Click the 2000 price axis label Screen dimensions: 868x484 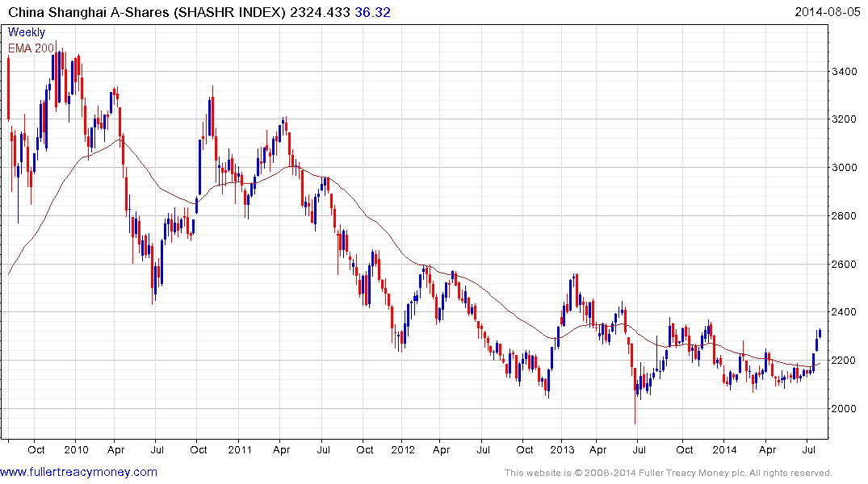pyautogui.click(x=845, y=409)
